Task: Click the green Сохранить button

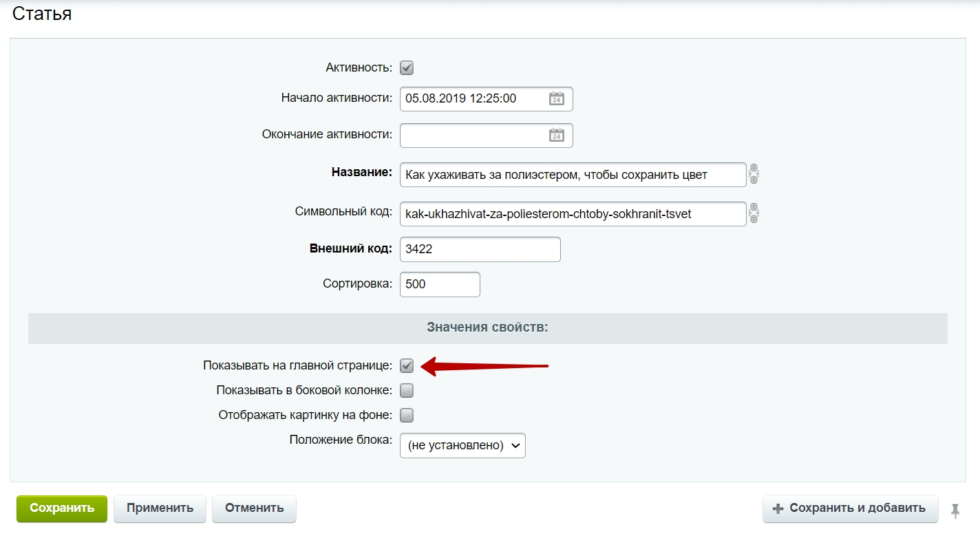Action: point(62,508)
